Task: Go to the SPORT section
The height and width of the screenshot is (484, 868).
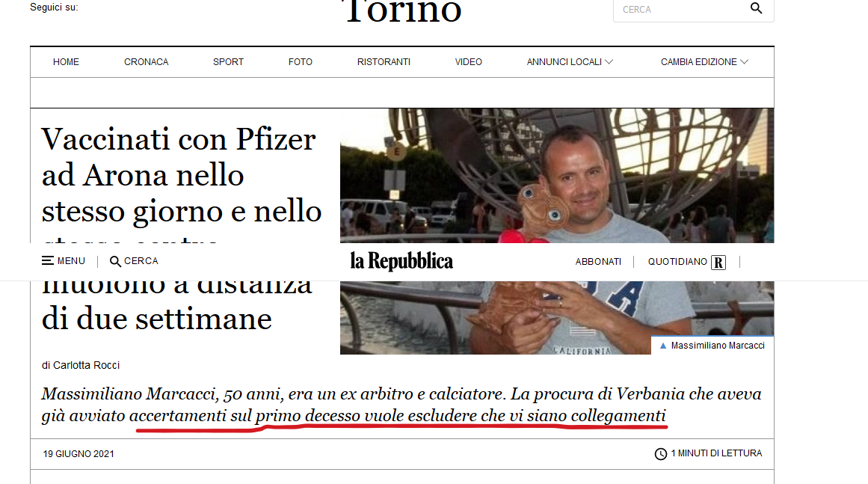Action: point(228,62)
